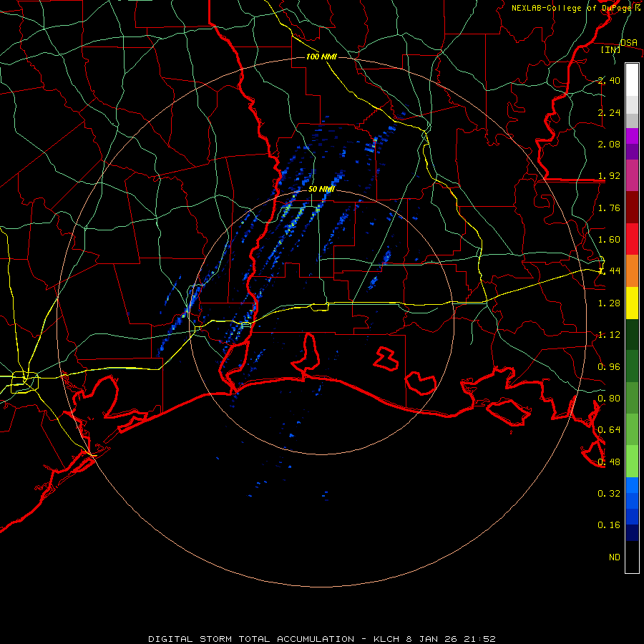Image resolution: width=644 pixels, height=644 pixels.
Task: Select the black ND swatch in legend
Action: coord(632,557)
